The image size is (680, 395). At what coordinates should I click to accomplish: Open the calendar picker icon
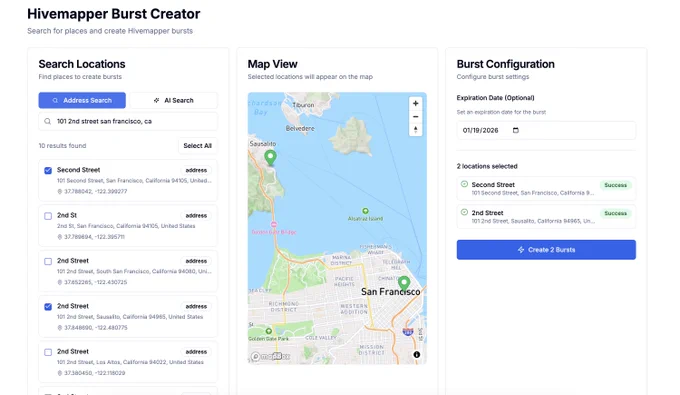516,130
